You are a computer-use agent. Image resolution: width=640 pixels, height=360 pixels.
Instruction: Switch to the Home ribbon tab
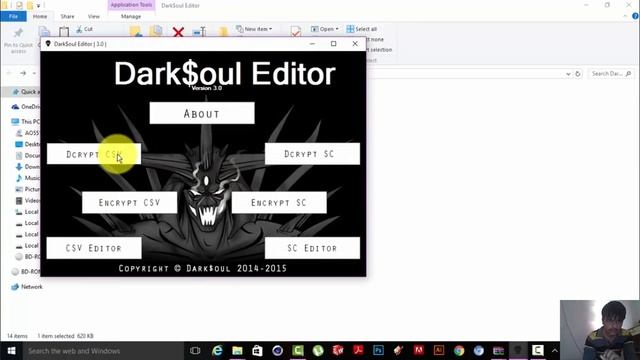click(x=40, y=16)
